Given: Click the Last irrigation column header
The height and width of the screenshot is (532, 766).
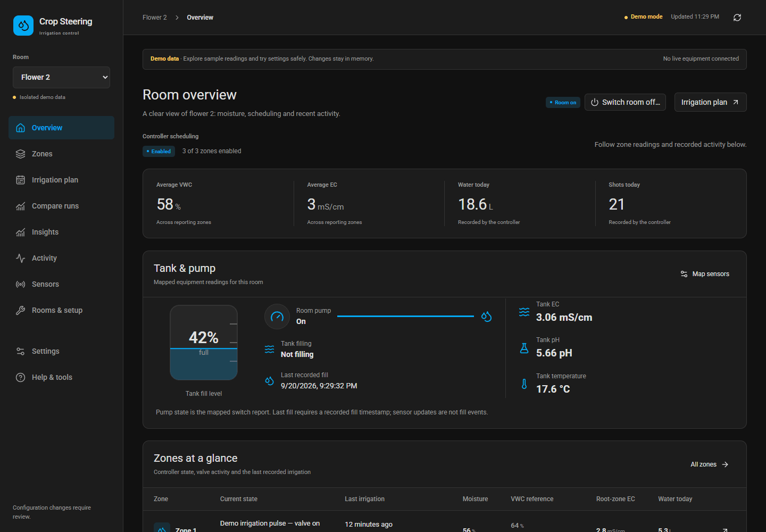Looking at the screenshot, I should [x=364, y=499].
